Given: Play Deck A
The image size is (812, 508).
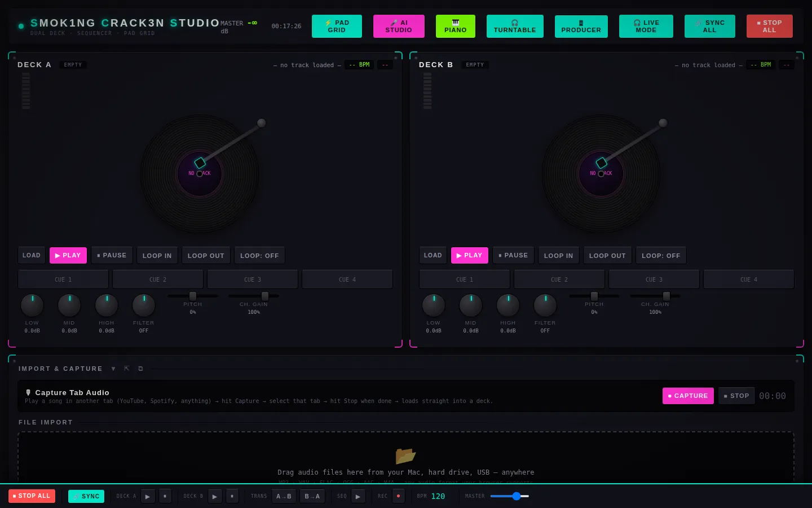Looking at the screenshot, I should [68, 255].
